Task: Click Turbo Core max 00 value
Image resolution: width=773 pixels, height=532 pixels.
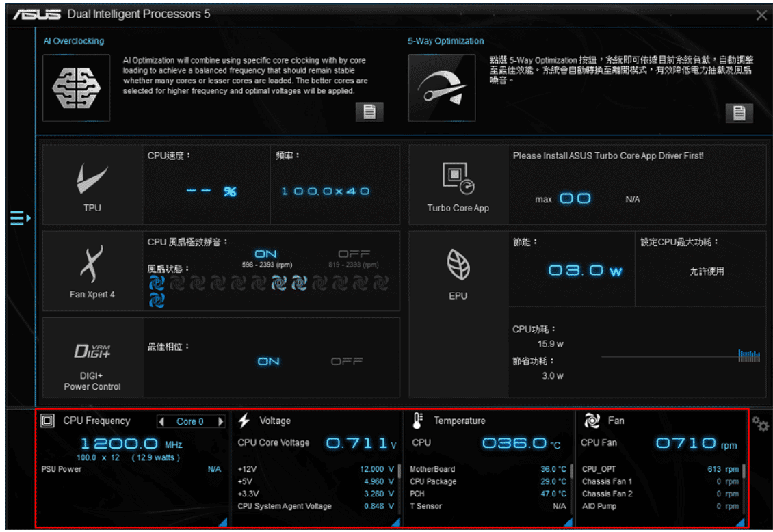Action: tap(575, 198)
